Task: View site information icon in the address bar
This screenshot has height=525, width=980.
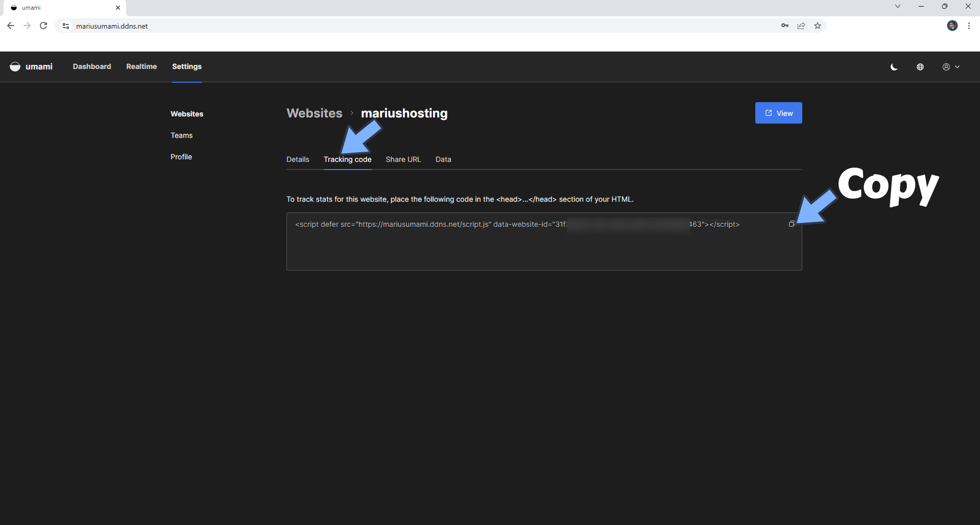Action: point(65,26)
